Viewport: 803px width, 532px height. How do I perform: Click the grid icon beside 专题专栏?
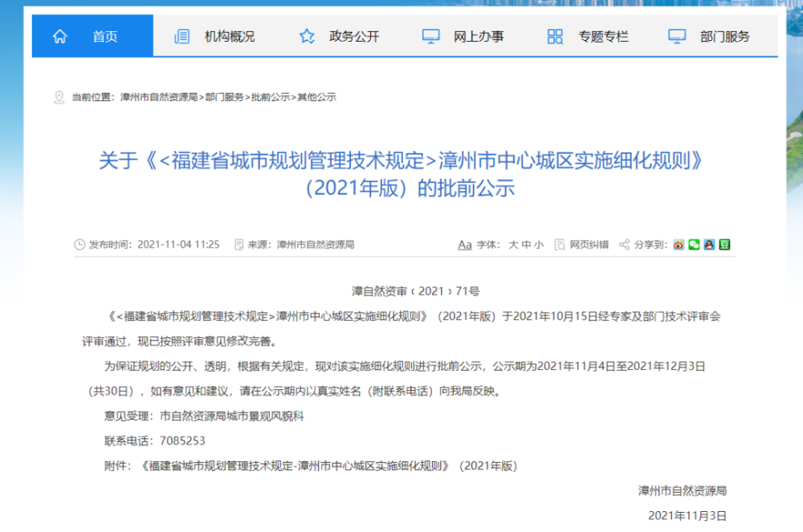click(x=555, y=36)
